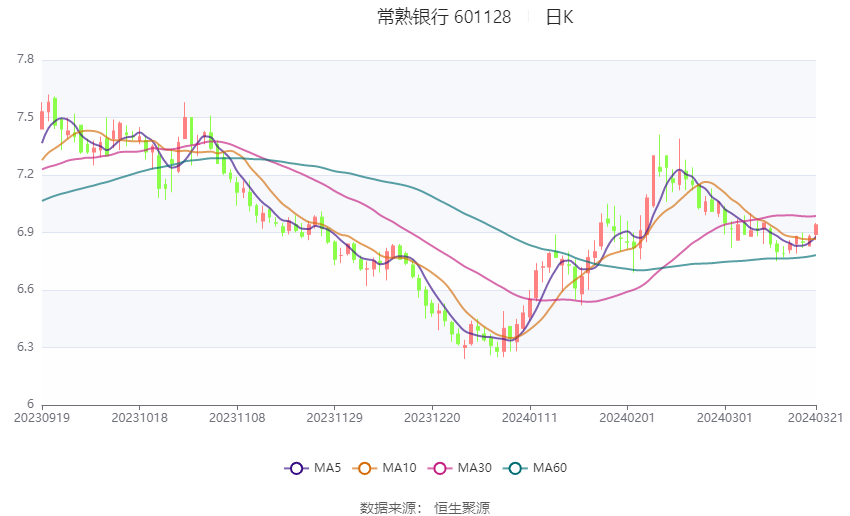850x516 pixels.
Task: Click the 日K label in title
Action: [x=559, y=17]
